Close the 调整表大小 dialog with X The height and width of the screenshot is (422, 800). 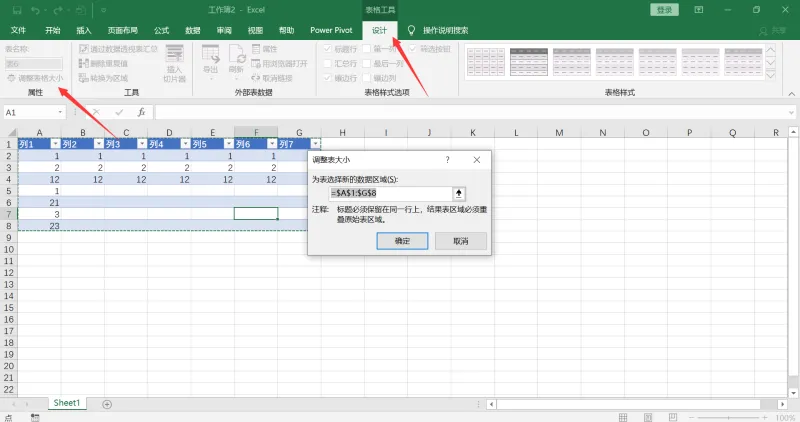click(477, 160)
